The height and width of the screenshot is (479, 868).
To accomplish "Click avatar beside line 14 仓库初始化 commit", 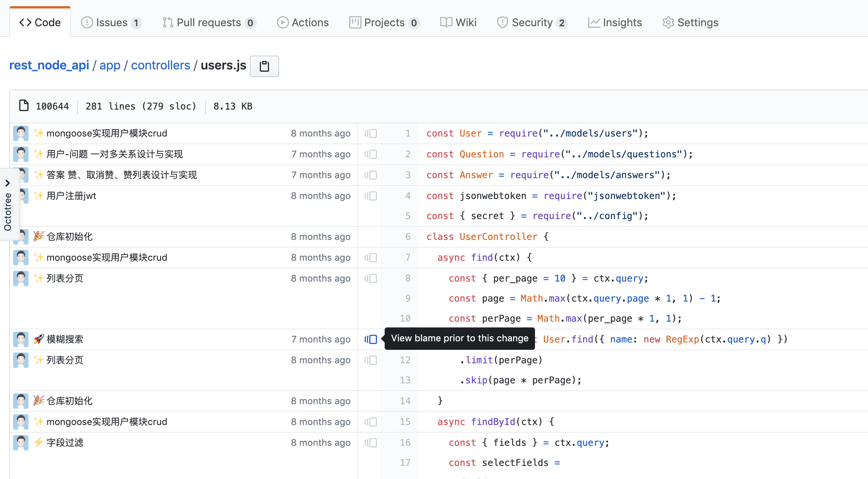I will click(x=21, y=401).
